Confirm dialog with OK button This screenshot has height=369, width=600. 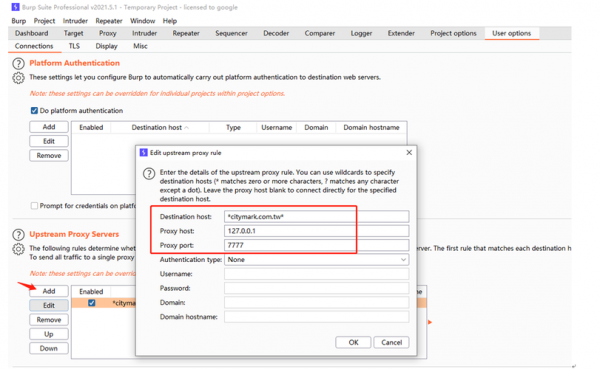tap(353, 342)
